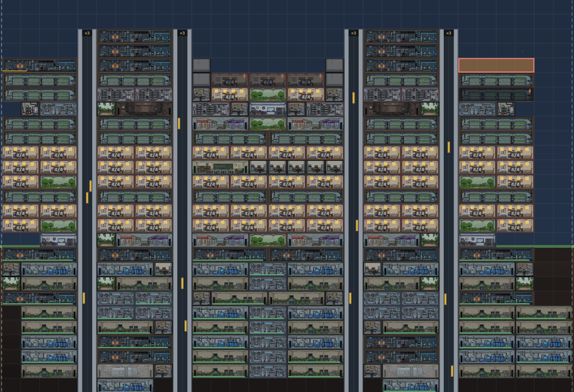This screenshot has width=574, height=392.
Task: Select middle unpowered 0/4 apartment
Action: click(x=268, y=80)
